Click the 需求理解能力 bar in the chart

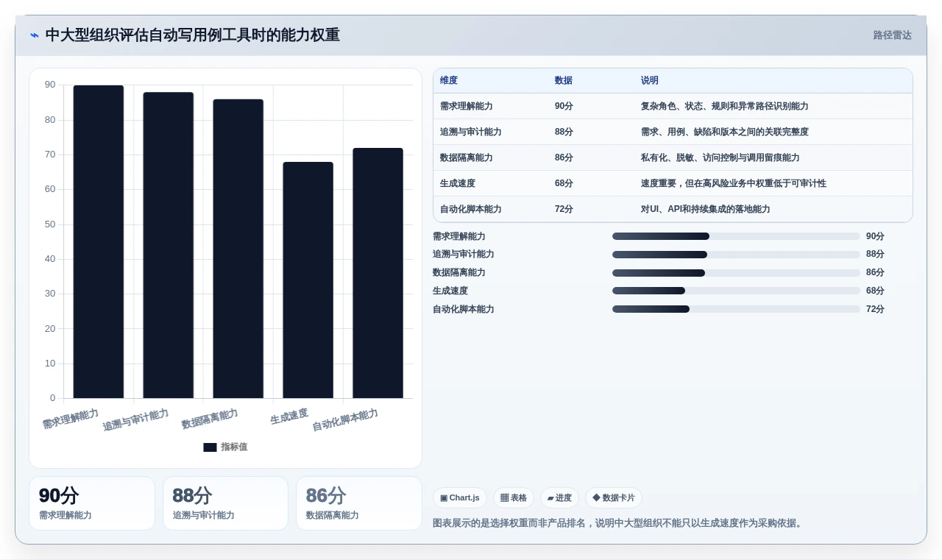click(x=99, y=241)
